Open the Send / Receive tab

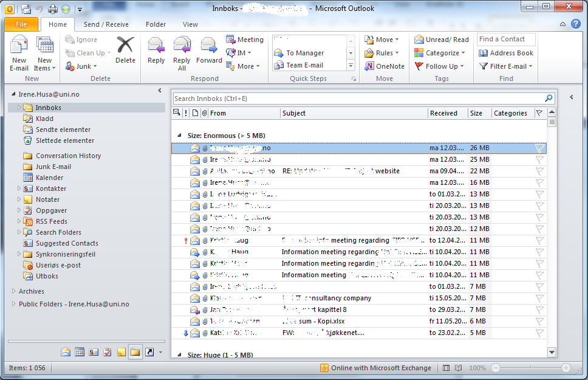point(106,24)
